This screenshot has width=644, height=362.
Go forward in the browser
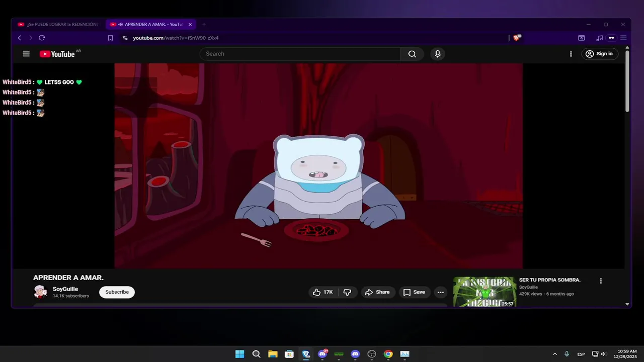pyautogui.click(x=30, y=38)
